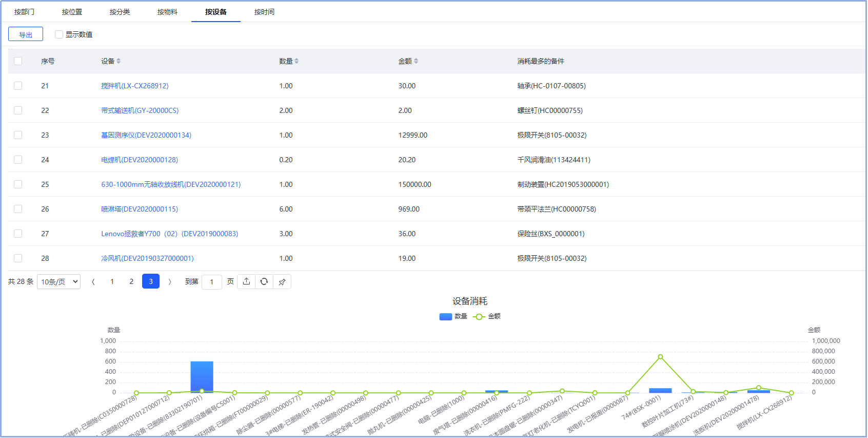
Task: Switch to the 按时间 tab
Action: tap(264, 12)
